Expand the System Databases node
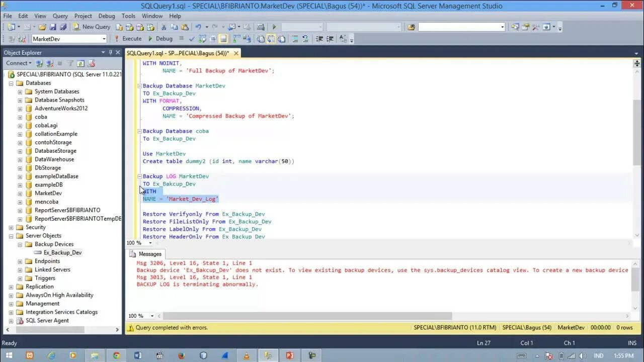644x362 pixels. (20, 92)
